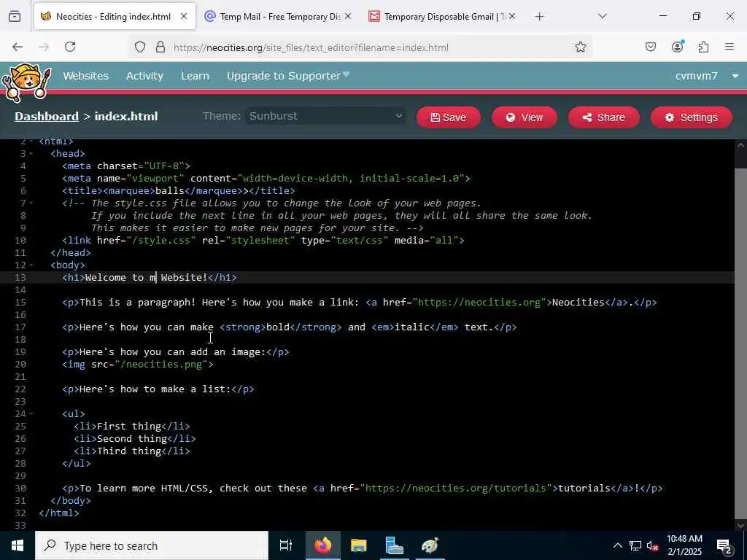Click 'Welcome to m' heading text on line 13
This screenshot has width=747, height=560.
[x=120, y=278]
